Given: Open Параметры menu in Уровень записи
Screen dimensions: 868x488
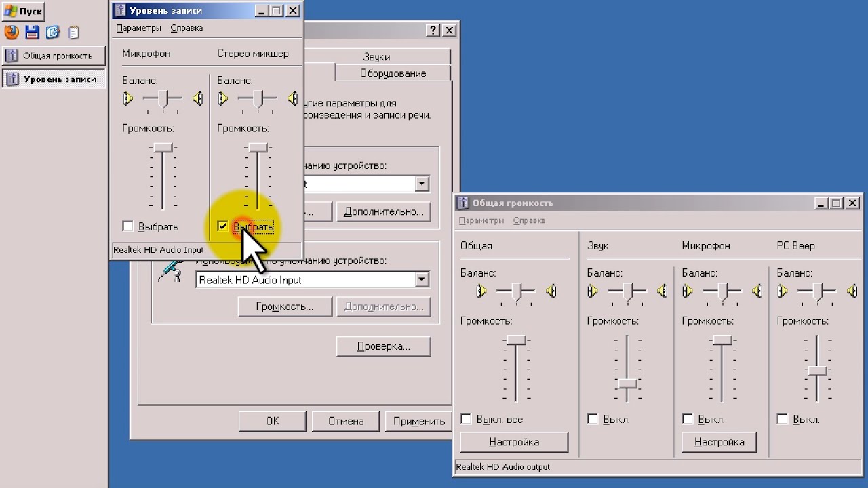Looking at the screenshot, I should pos(138,28).
